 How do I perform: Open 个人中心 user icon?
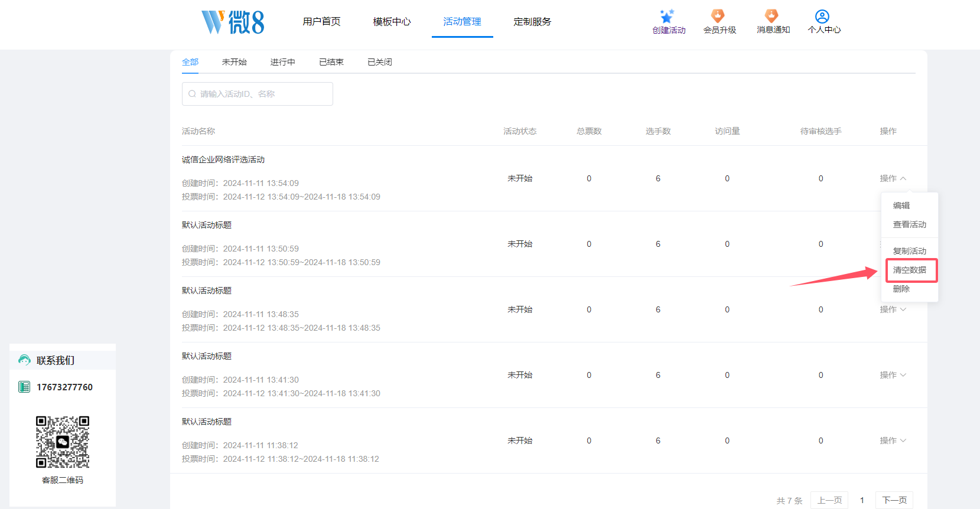click(822, 17)
